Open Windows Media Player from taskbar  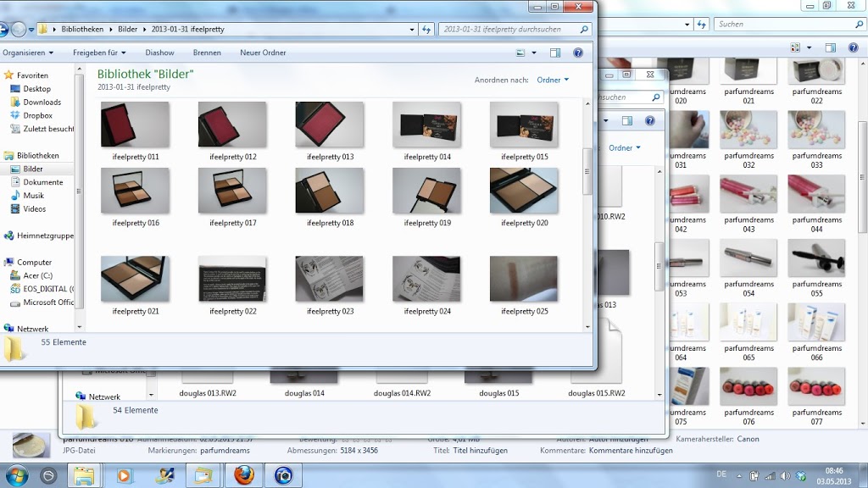point(125,475)
